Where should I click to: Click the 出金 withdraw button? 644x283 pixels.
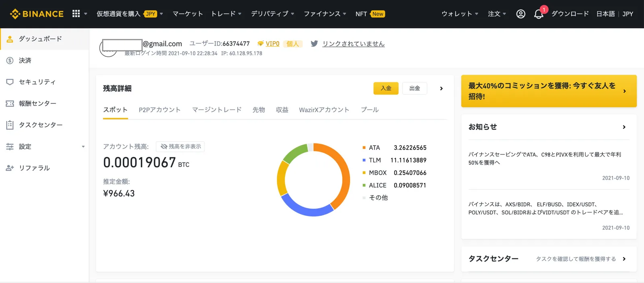pos(415,88)
